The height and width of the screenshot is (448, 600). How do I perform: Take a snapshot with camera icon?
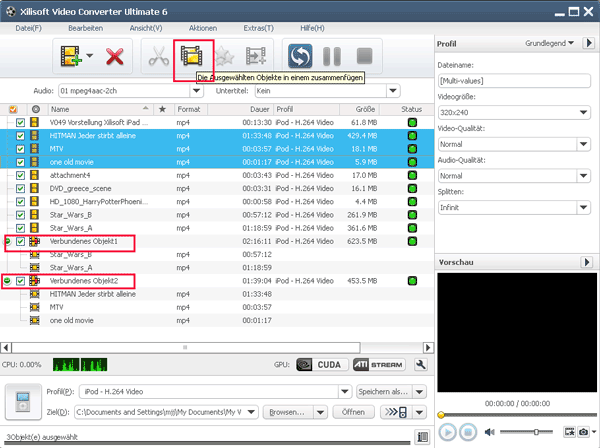click(x=583, y=432)
